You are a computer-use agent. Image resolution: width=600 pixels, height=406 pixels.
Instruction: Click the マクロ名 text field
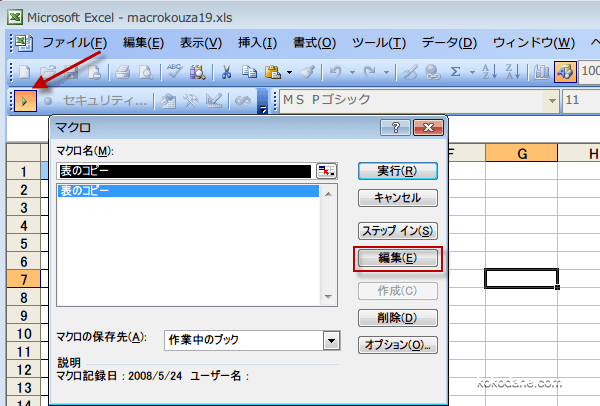185,171
